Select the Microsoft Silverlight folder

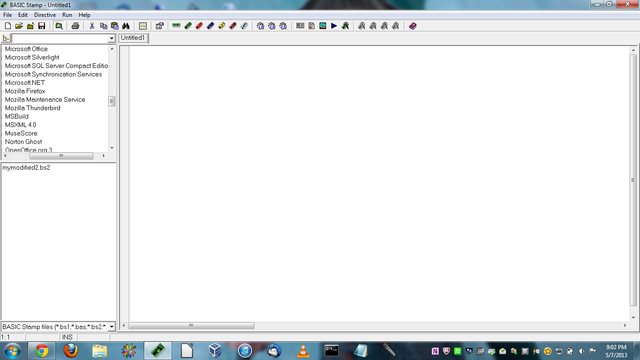pyautogui.click(x=32, y=58)
